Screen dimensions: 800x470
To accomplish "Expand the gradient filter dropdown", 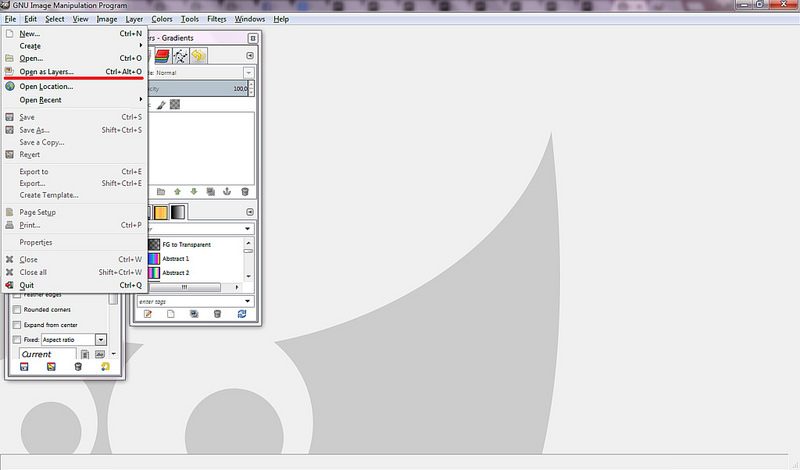I will 247,229.
